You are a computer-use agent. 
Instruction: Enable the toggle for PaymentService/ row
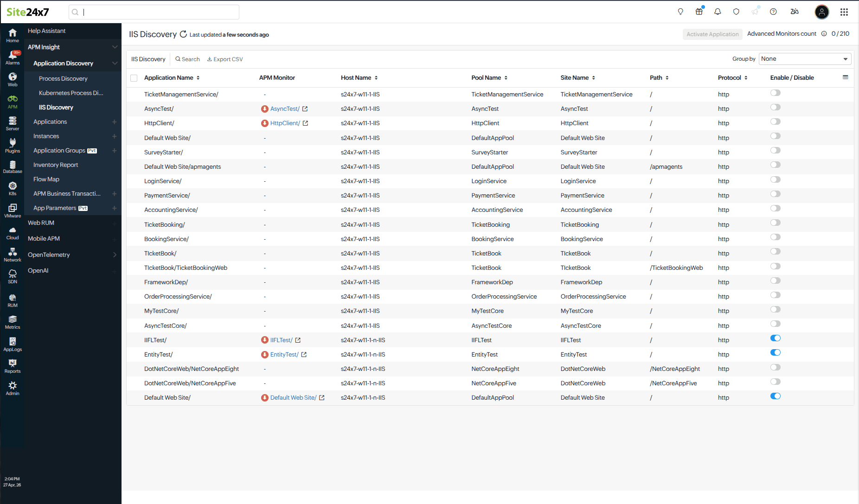pyautogui.click(x=776, y=194)
